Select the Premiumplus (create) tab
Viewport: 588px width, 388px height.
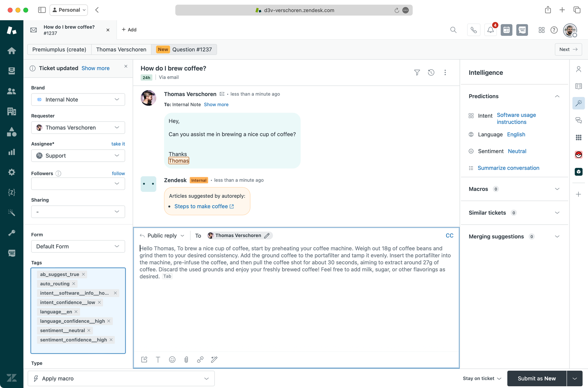click(59, 49)
